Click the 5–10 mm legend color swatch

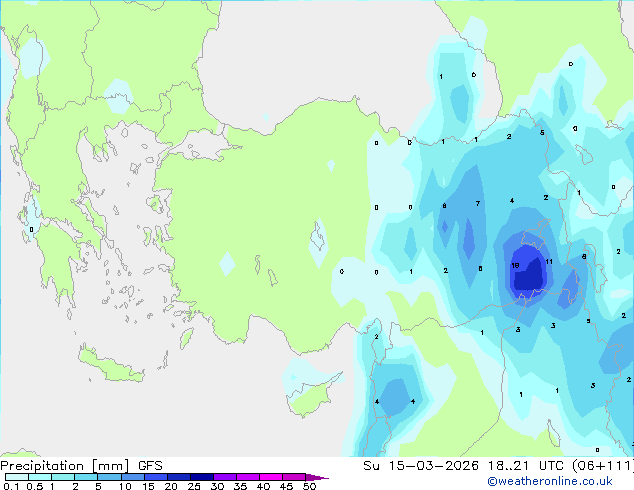[x=109, y=477]
